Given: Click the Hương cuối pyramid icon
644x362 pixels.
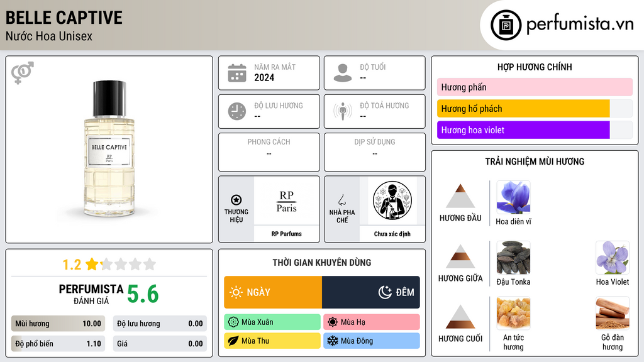Looking at the screenshot, I should coord(460,317).
